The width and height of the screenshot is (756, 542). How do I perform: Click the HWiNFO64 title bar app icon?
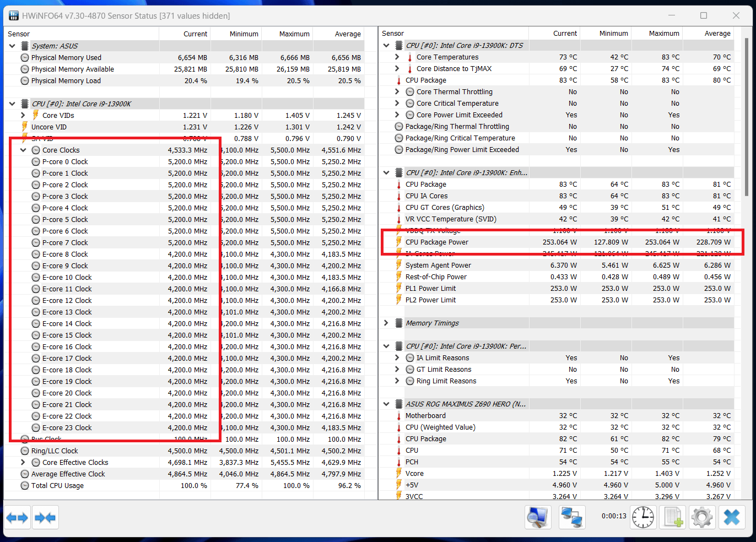(x=14, y=15)
